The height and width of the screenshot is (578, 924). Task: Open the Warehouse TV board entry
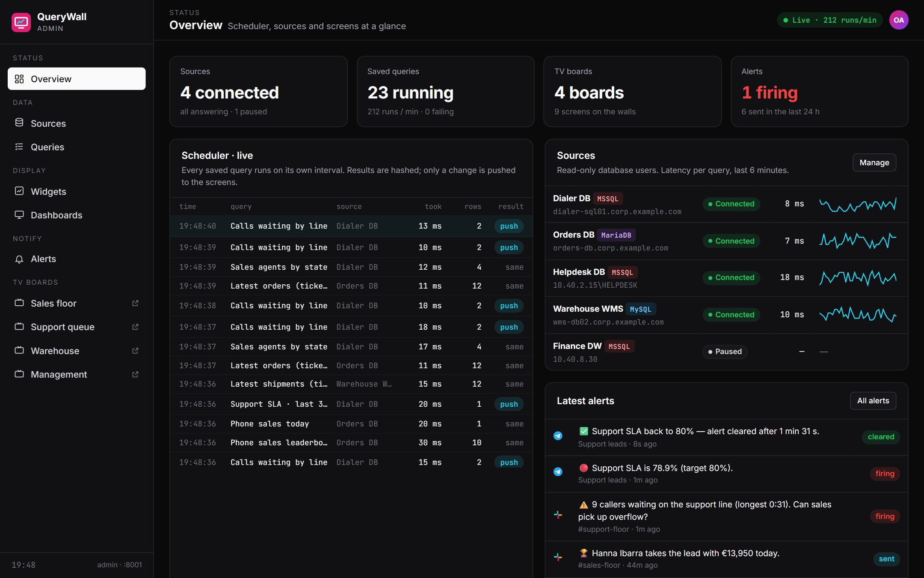click(77, 351)
